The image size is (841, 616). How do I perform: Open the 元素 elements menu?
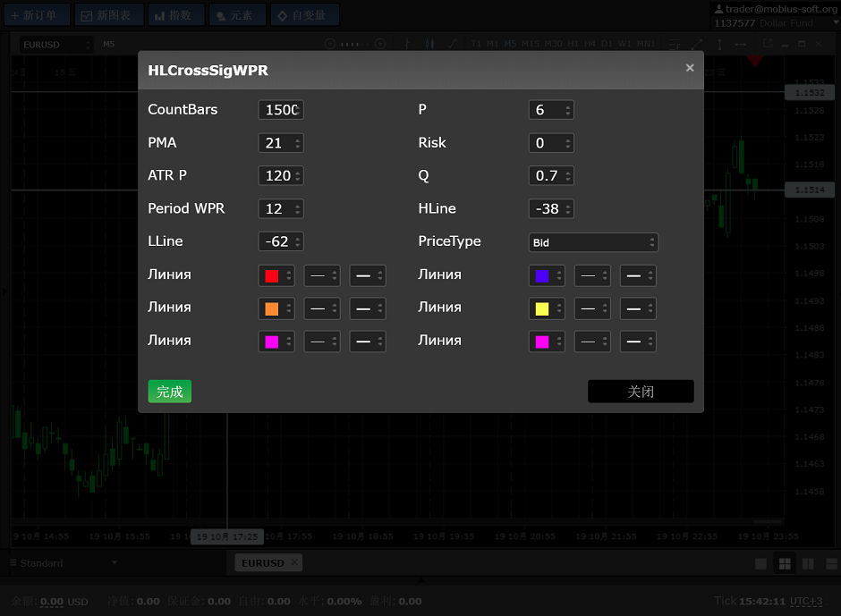237,15
